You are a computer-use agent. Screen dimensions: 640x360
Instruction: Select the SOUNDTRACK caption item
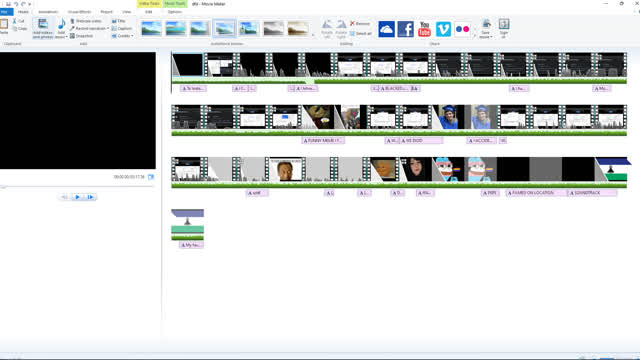(593, 193)
